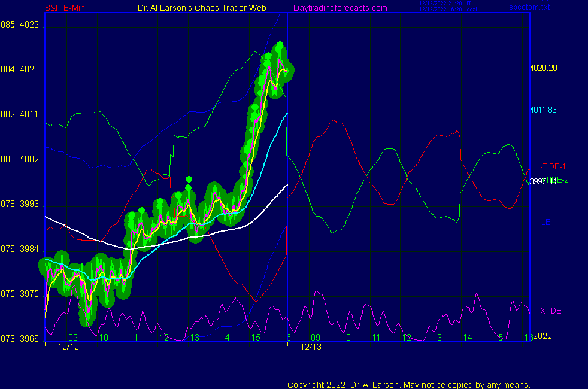
Task: Select the '084 4020' price axis label
Action: pyautogui.click(x=20, y=69)
